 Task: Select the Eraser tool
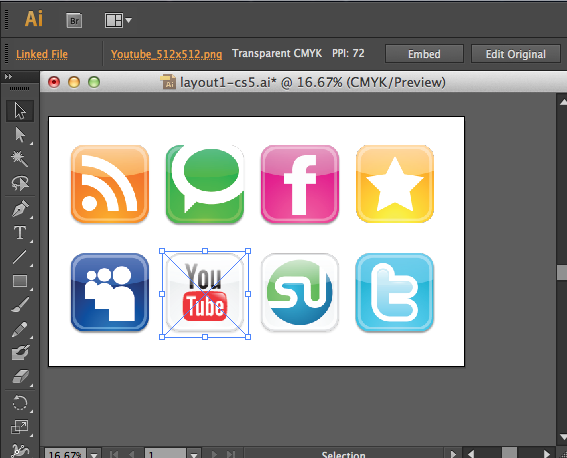click(20, 377)
